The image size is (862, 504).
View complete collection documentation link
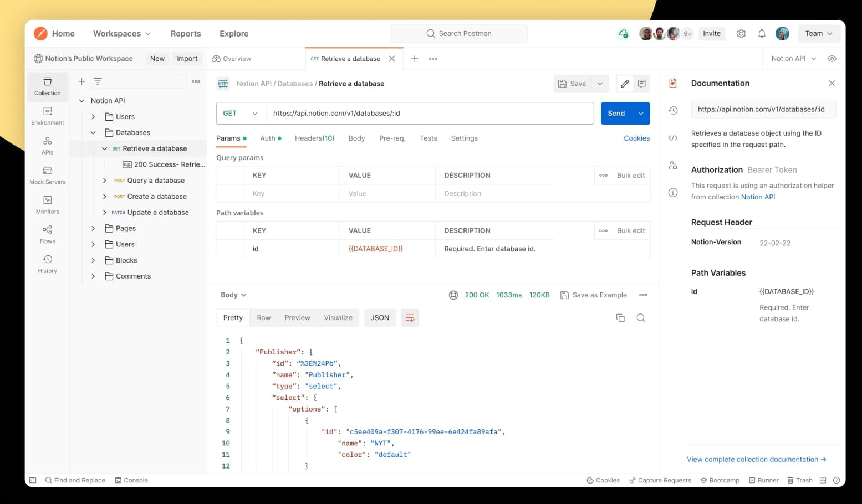756,460
